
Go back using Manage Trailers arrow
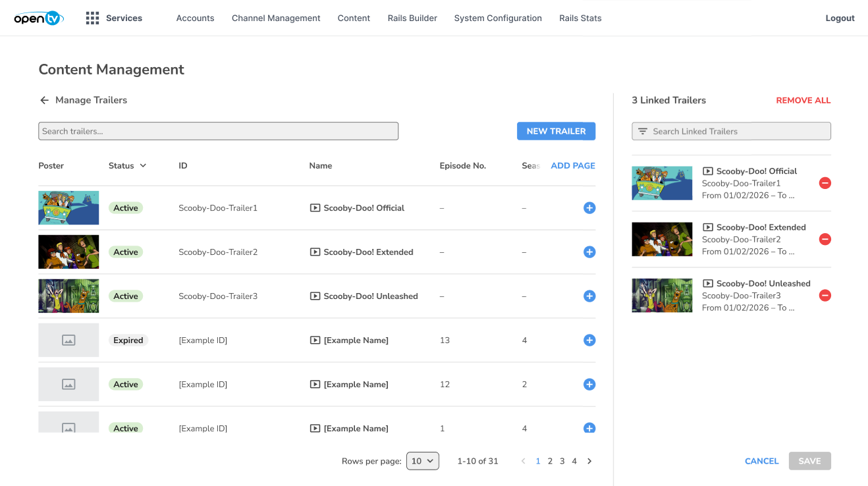44,100
